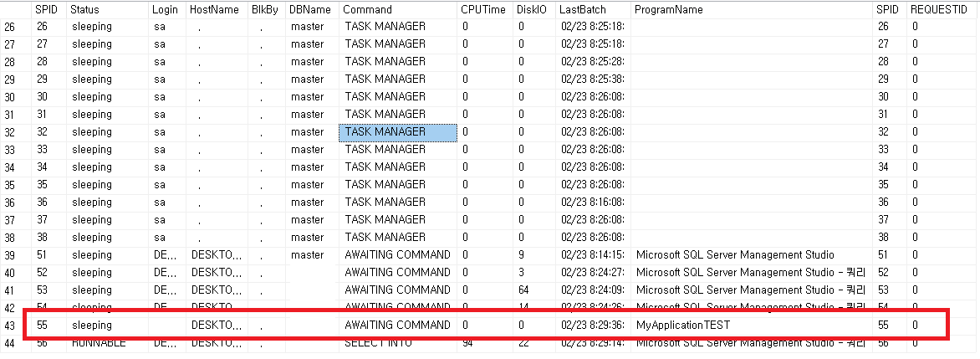Click the program name cell for SPID 53

click(x=752, y=290)
